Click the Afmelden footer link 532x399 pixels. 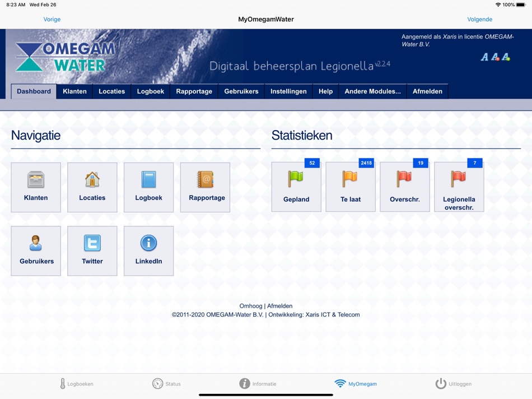[279, 306]
